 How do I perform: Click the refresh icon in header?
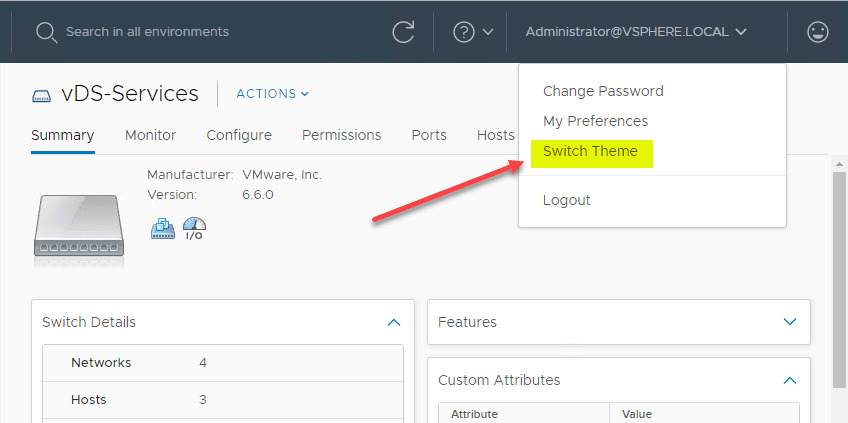(403, 32)
